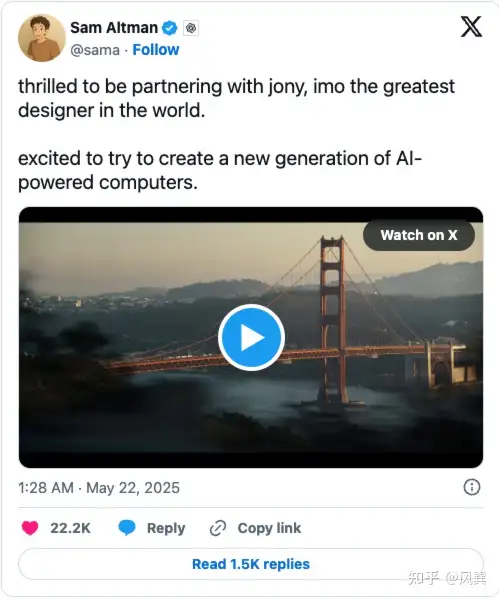The image size is (499, 600).
Task: Like the tweet with heart icon
Action: click(x=30, y=528)
